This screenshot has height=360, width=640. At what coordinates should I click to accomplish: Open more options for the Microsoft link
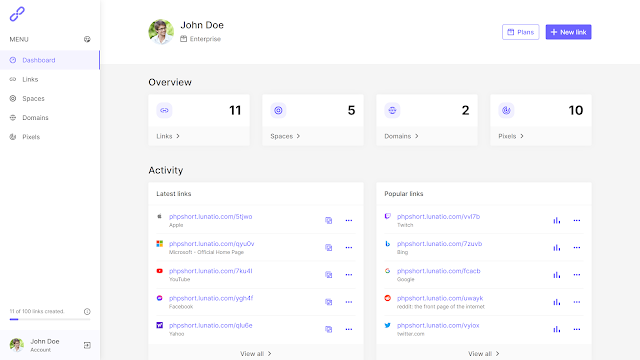(x=349, y=247)
